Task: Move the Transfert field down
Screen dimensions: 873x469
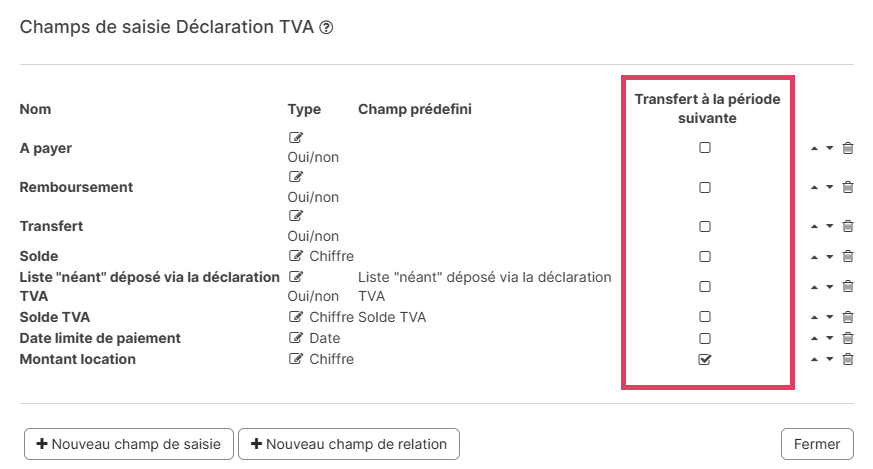Action: [x=830, y=226]
